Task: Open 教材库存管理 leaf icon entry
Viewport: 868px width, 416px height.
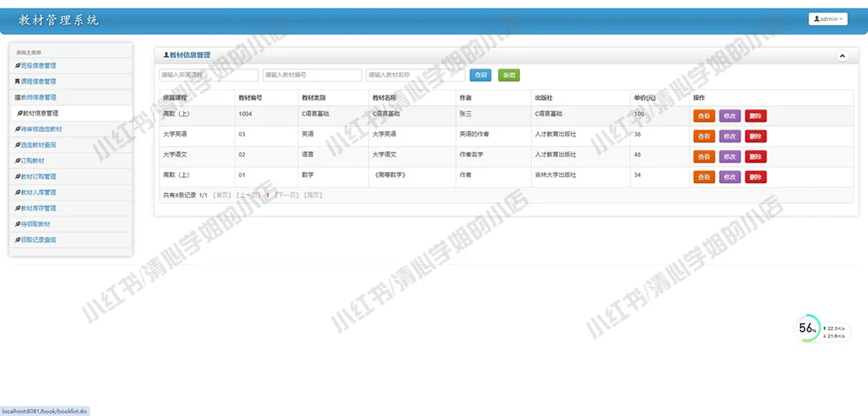Action: (36, 208)
